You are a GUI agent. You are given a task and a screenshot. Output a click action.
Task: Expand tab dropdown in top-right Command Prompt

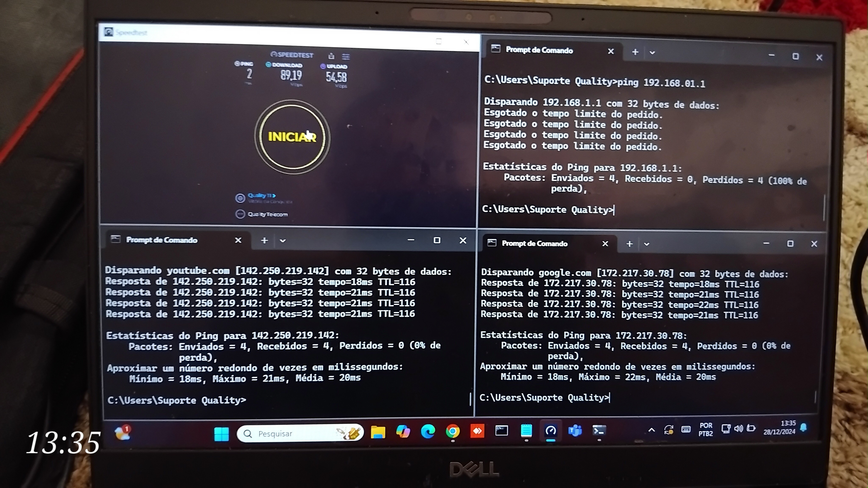pos(652,53)
